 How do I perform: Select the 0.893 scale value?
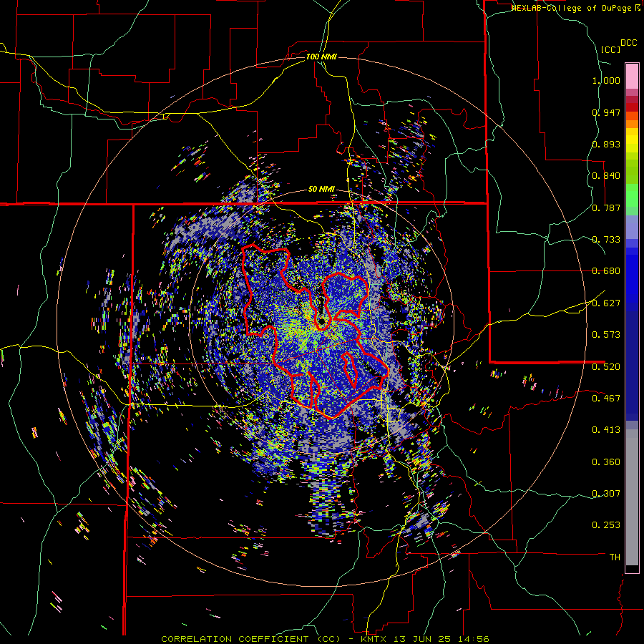coord(606,144)
